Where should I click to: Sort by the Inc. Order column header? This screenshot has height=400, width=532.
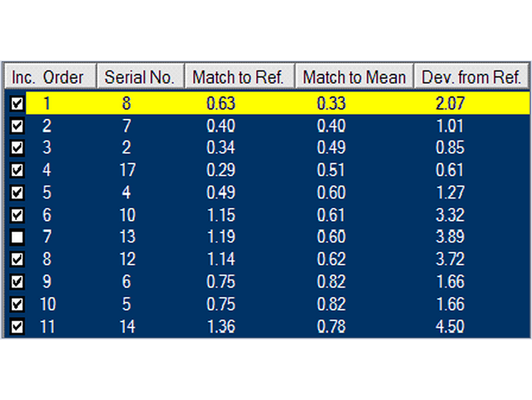(x=49, y=77)
